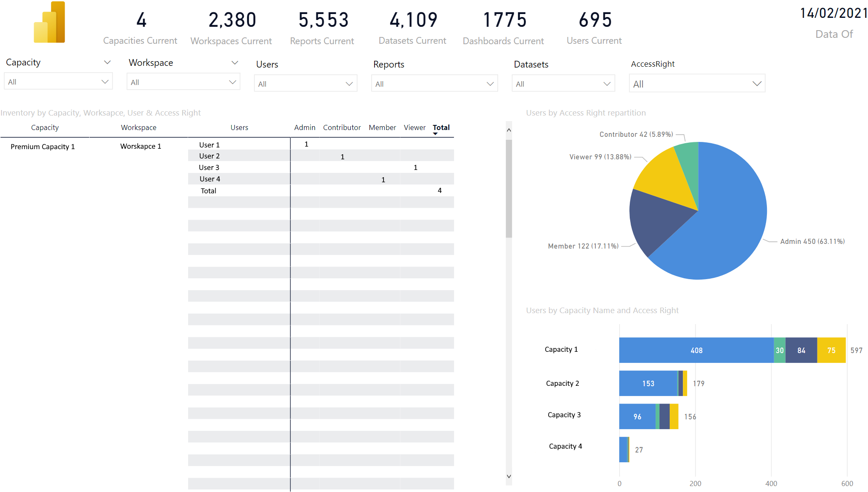Click the Inventory by Capacity table title
Screen dimensions: 868x492
(x=101, y=113)
